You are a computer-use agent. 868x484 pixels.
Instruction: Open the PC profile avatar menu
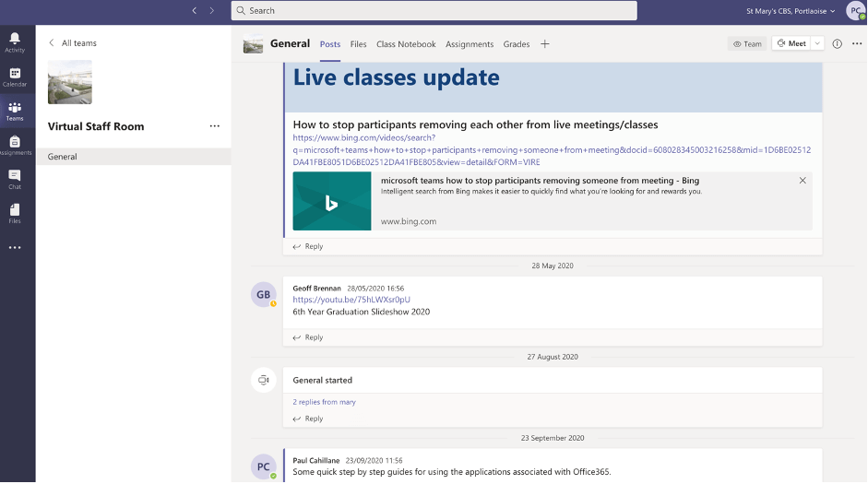856,10
